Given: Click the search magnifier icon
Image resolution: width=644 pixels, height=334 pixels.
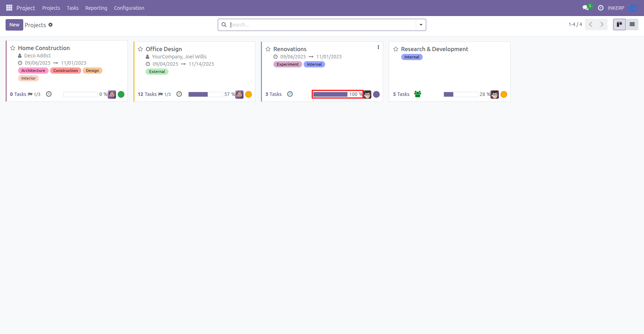Looking at the screenshot, I should 224,25.
